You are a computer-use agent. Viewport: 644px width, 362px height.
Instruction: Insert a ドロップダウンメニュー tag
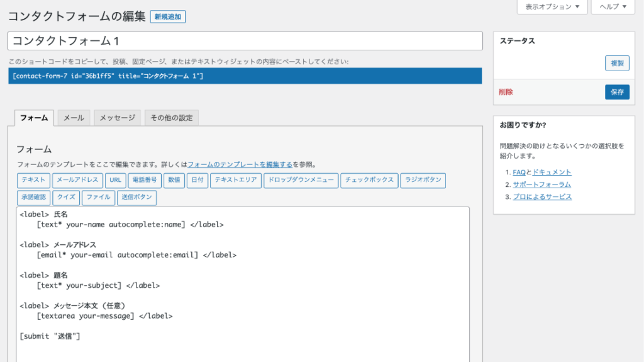(301, 180)
